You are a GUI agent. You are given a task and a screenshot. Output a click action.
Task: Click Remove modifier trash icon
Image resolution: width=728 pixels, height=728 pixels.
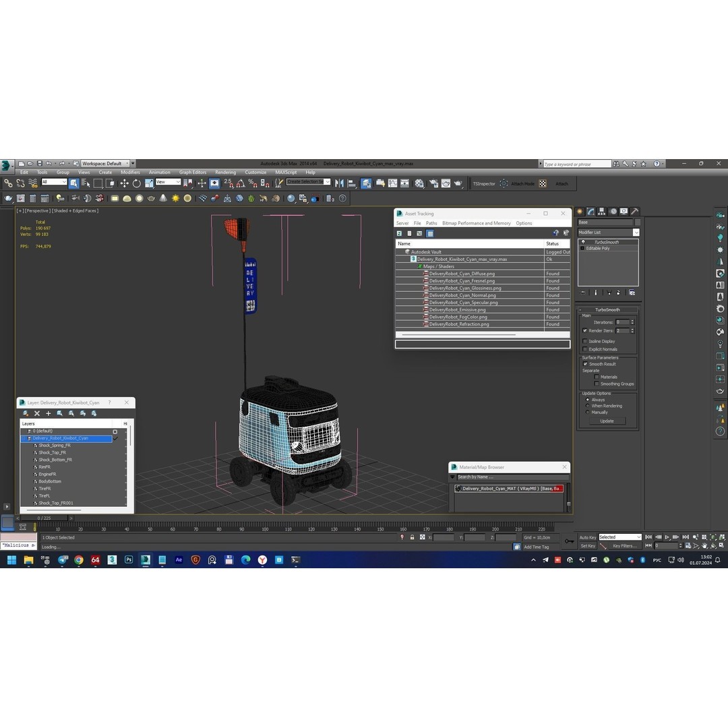point(618,293)
